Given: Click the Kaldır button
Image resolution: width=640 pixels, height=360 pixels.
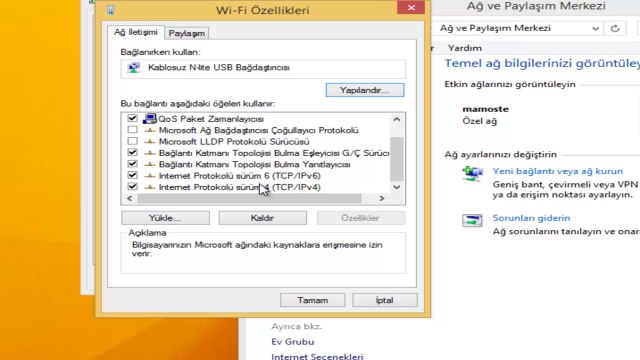Looking at the screenshot, I should pos(262,218).
